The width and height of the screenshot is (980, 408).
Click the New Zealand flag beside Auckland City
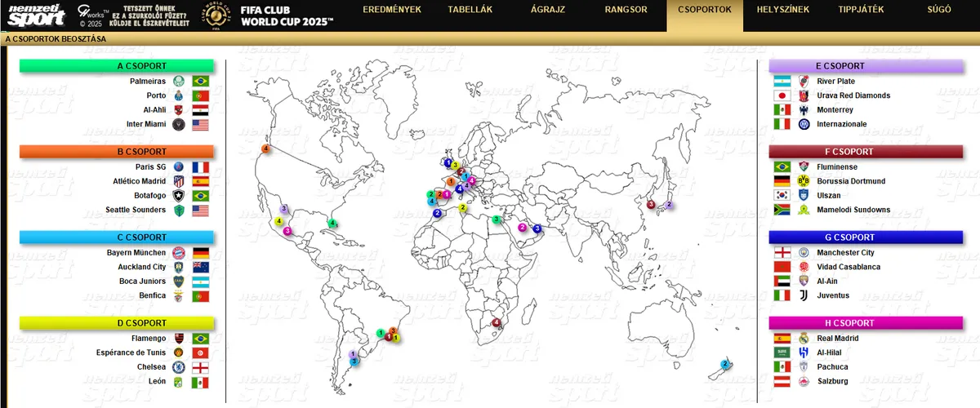point(201,267)
